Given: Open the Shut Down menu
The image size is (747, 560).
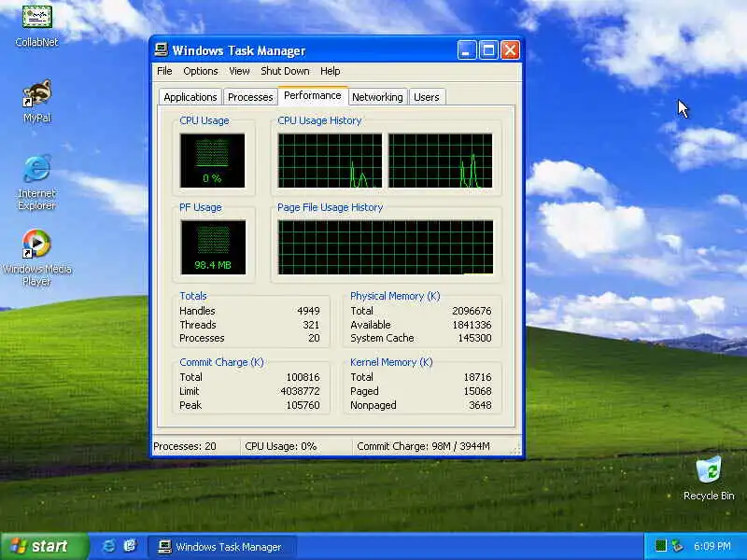Looking at the screenshot, I should [285, 71].
